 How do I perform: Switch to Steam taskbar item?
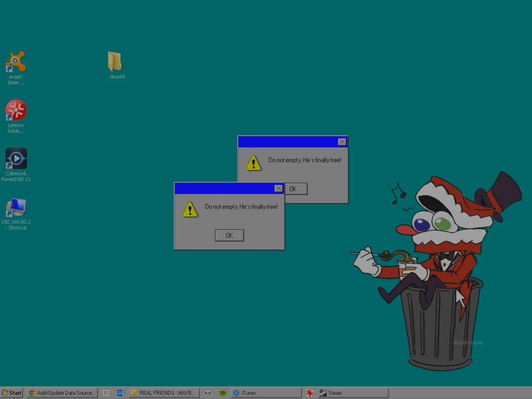[x=353, y=393]
